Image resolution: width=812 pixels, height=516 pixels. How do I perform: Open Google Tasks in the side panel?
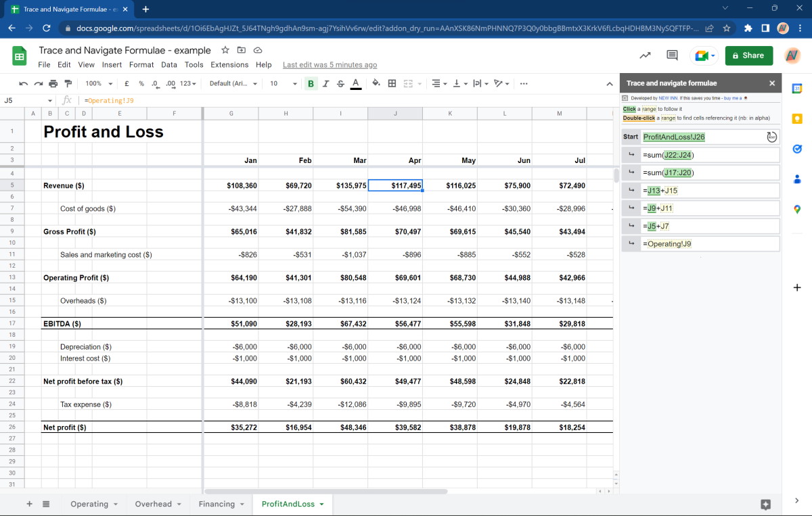pos(797,149)
